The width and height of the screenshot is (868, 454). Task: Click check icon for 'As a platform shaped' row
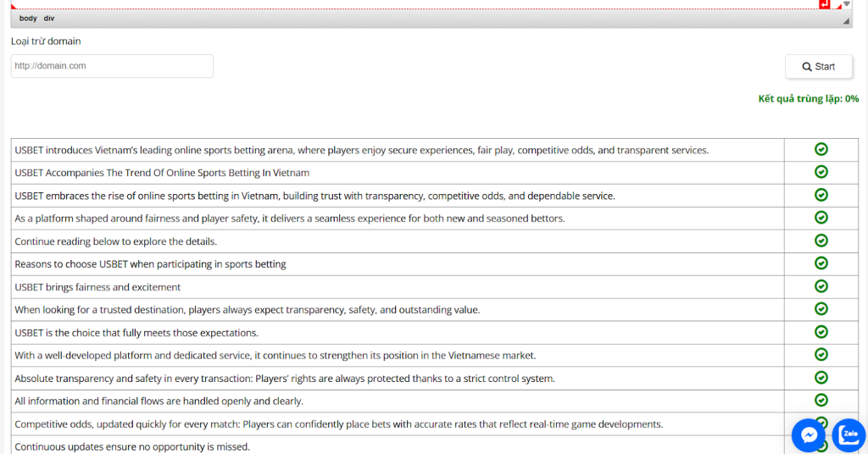click(x=821, y=218)
